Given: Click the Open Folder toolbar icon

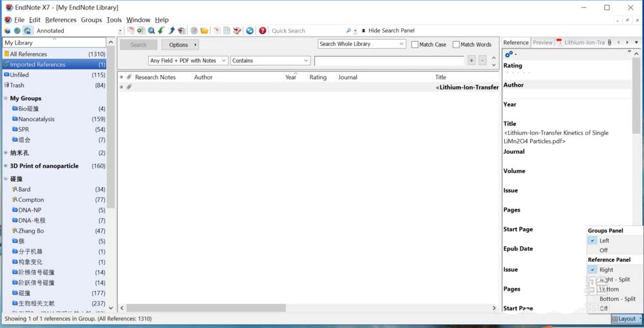Looking at the screenshot, I should tap(204, 30).
